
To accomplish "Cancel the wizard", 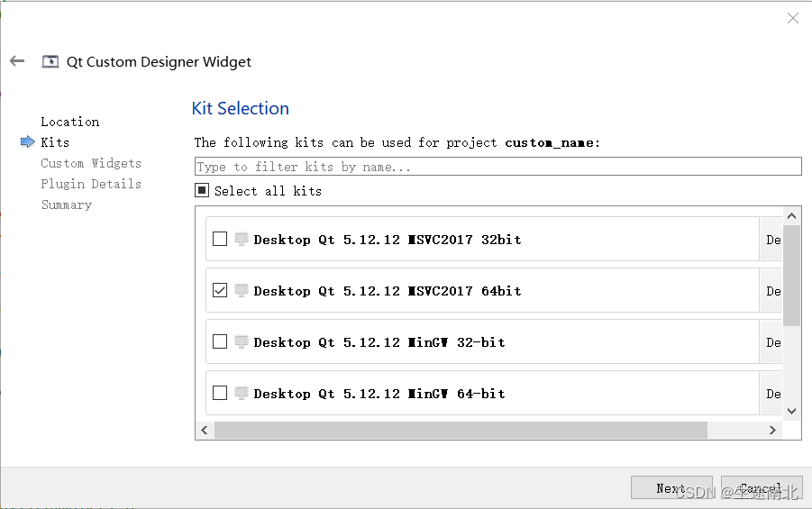I will [762, 487].
